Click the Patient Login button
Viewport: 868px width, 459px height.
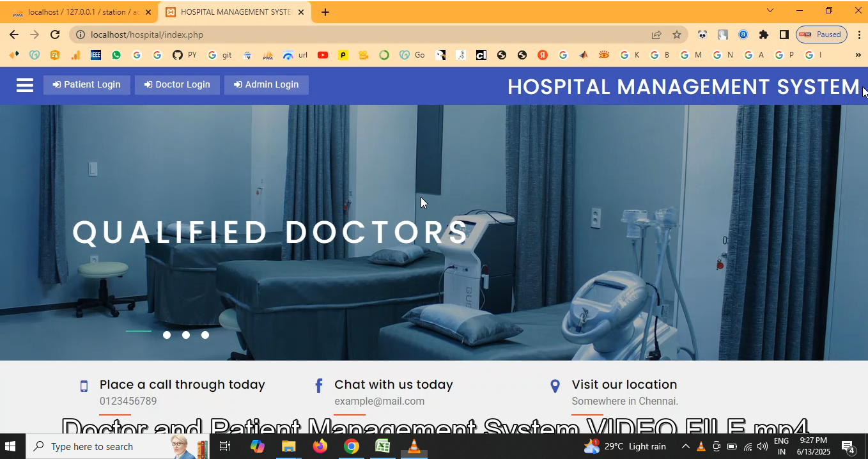pos(87,85)
